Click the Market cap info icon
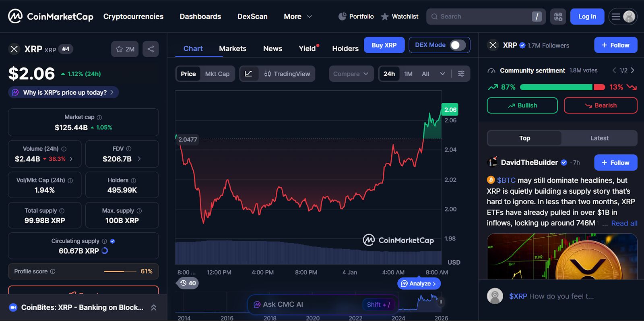 click(x=99, y=117)
